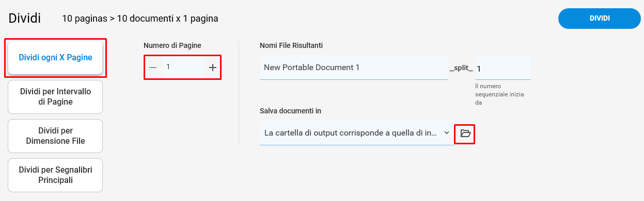
Task: Click the 'Numero di Pagine' label
Action: pos(172,45)
